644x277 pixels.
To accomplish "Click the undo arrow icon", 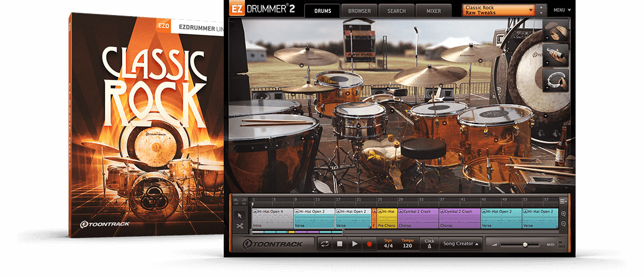I will 235,201.
